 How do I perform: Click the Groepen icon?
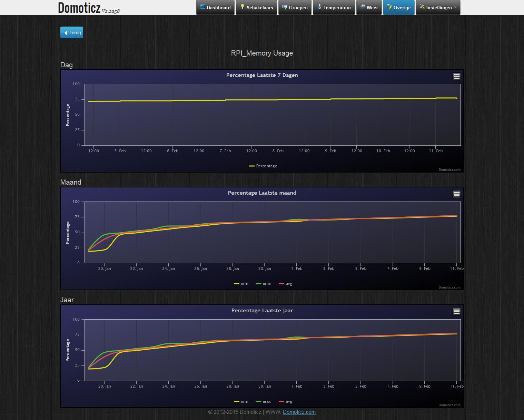(x=285, y=7)
